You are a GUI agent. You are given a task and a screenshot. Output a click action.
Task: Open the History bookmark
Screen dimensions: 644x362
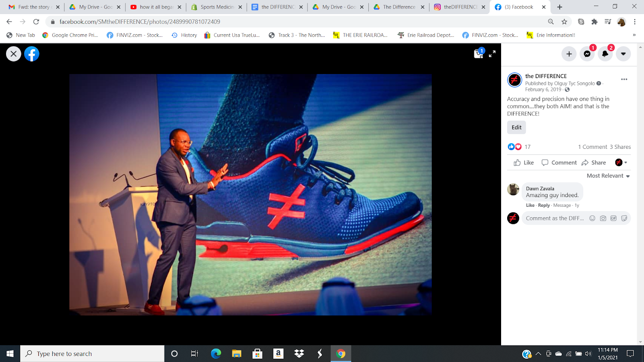tap(184, 35)
